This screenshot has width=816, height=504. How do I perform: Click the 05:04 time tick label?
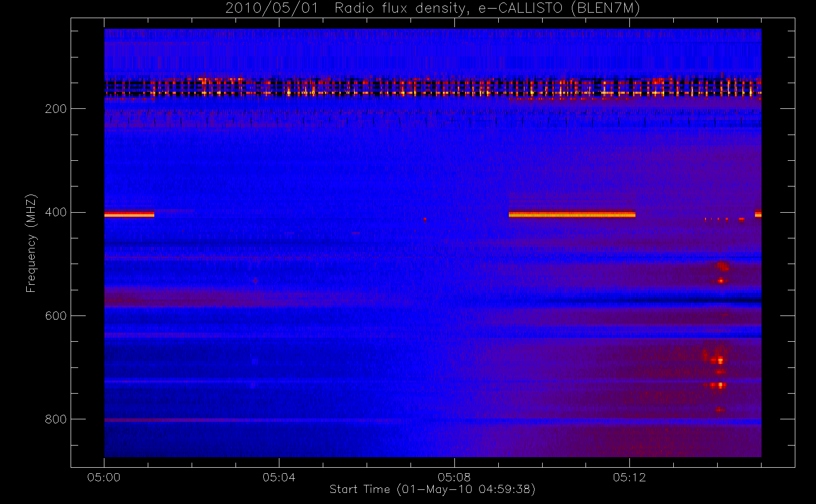[279, 477]
